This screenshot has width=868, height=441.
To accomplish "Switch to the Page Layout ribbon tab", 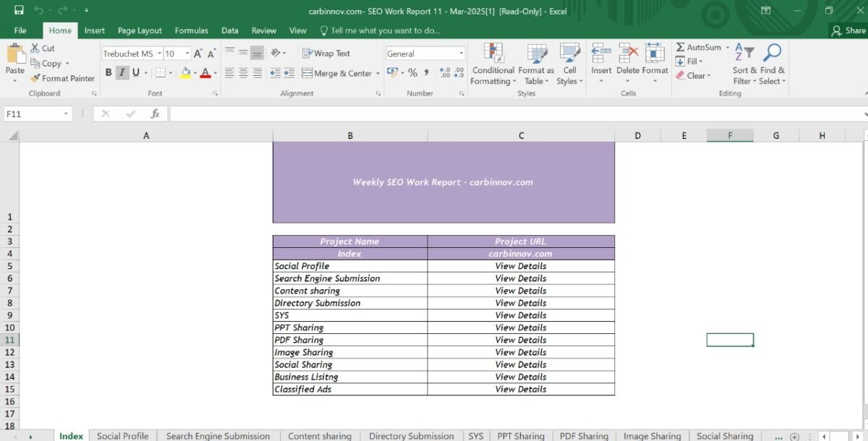I will click(140, 30).
